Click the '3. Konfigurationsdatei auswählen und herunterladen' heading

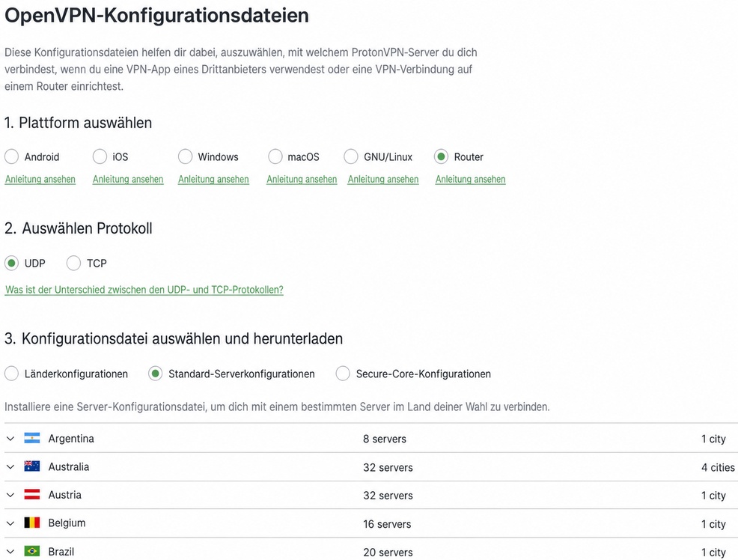174,339
